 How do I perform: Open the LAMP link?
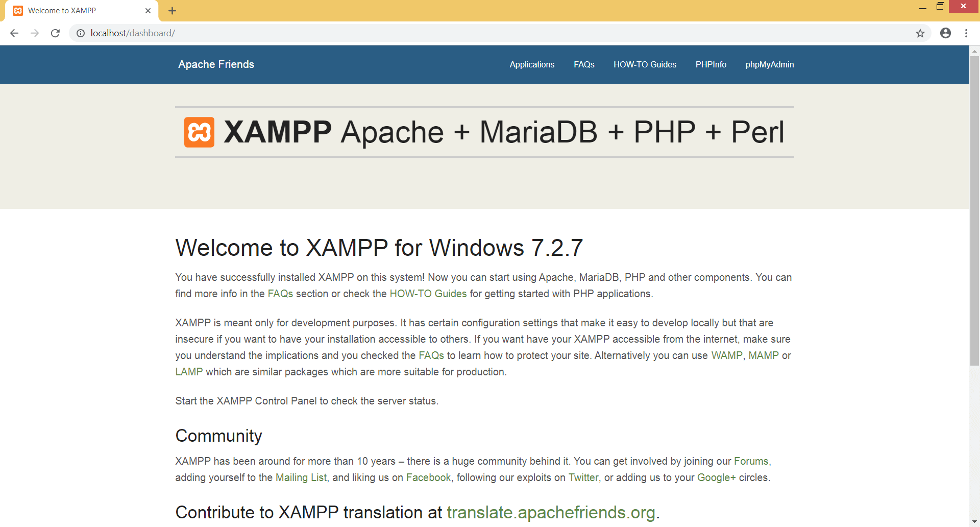tap(189, 372)
